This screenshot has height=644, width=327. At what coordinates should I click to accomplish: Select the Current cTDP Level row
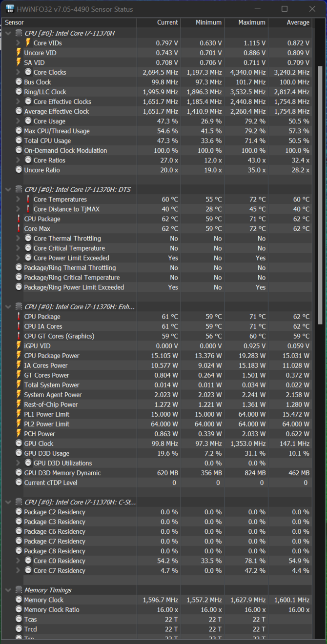[x=157, y=483]
